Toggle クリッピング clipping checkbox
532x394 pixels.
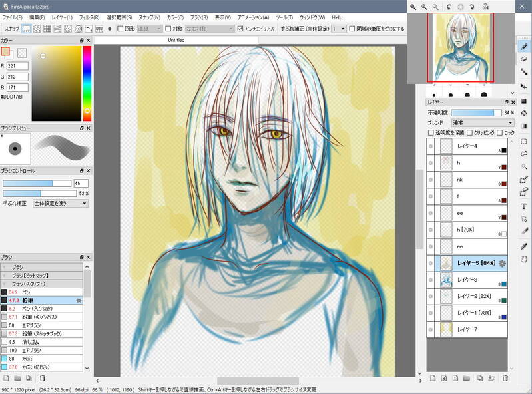click(470, 133)
